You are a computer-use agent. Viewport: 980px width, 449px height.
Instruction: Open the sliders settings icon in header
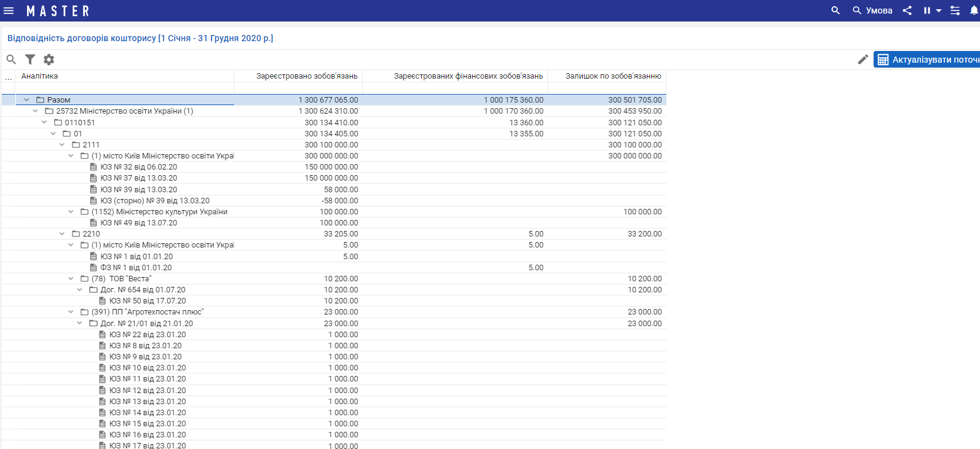click(955, 10)
